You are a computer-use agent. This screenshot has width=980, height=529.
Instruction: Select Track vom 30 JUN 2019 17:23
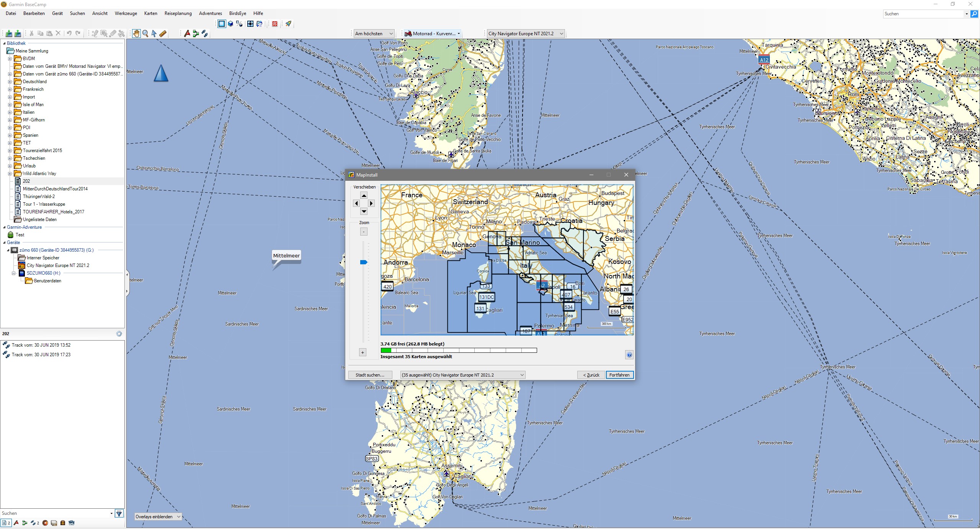41,355
